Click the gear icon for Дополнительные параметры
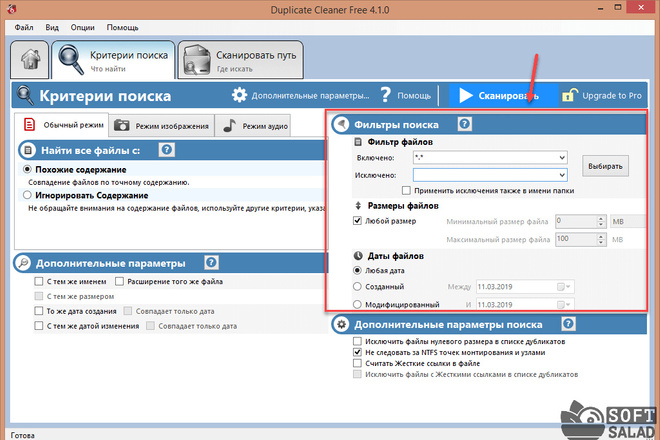Viewport: 660px width, 440px height. click(240, 95)
